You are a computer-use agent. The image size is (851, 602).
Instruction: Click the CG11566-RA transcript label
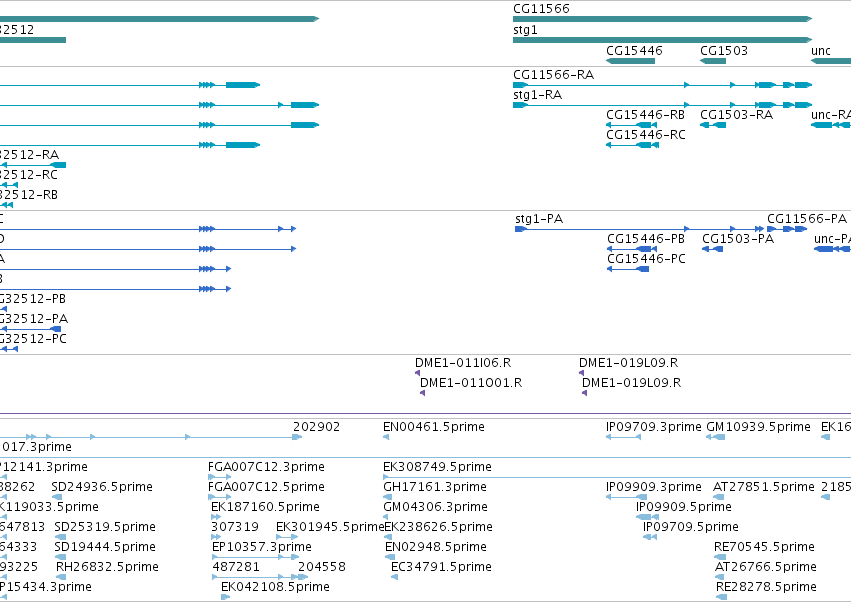[x=553, y=74]
